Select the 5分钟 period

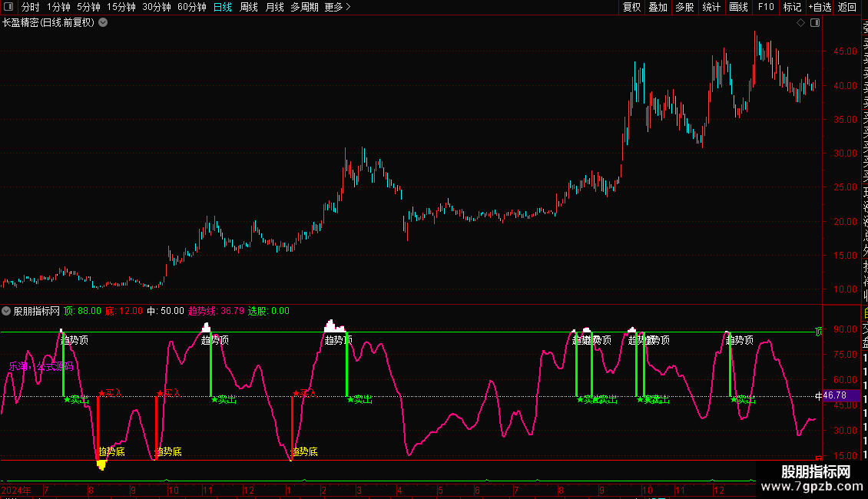88,7
